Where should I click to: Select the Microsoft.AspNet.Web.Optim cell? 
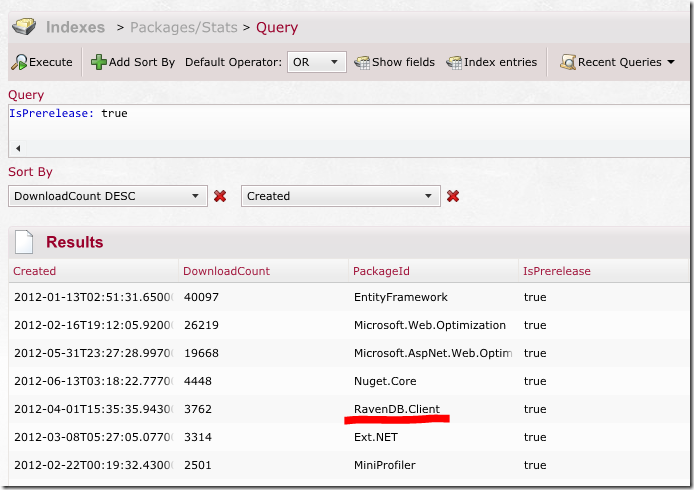(433, 353)
